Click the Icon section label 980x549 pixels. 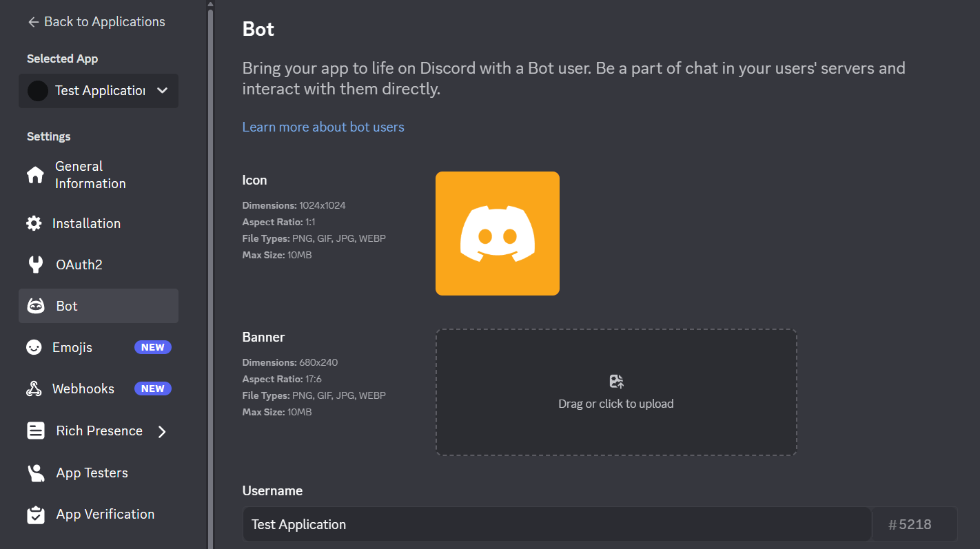coord(254,180)
